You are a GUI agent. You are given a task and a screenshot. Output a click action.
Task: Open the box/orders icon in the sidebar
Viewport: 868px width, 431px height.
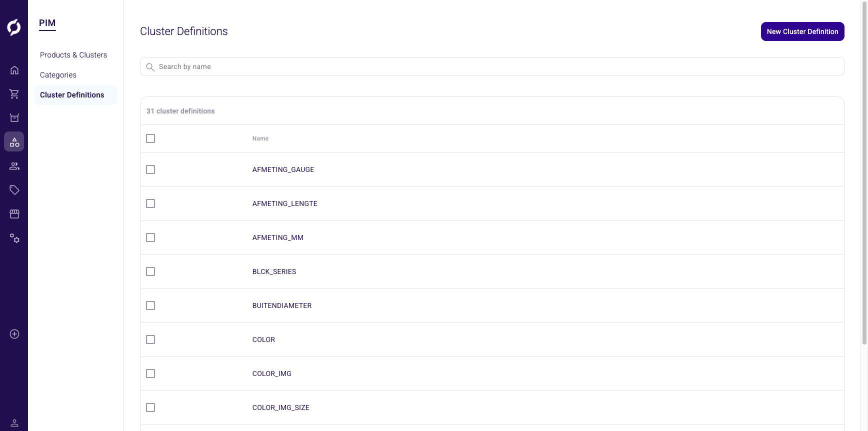14,118
